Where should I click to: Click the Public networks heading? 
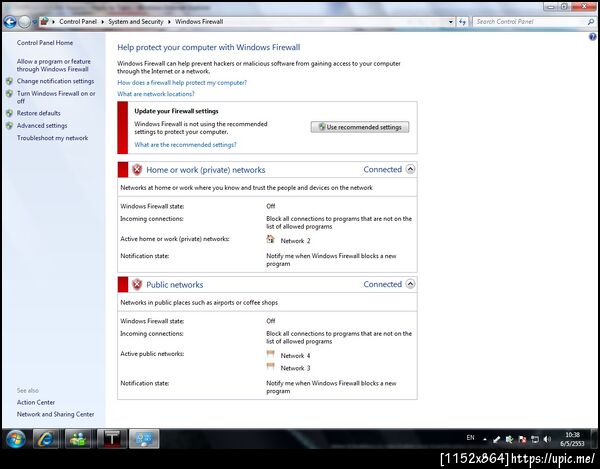click(x=174, y=285)
